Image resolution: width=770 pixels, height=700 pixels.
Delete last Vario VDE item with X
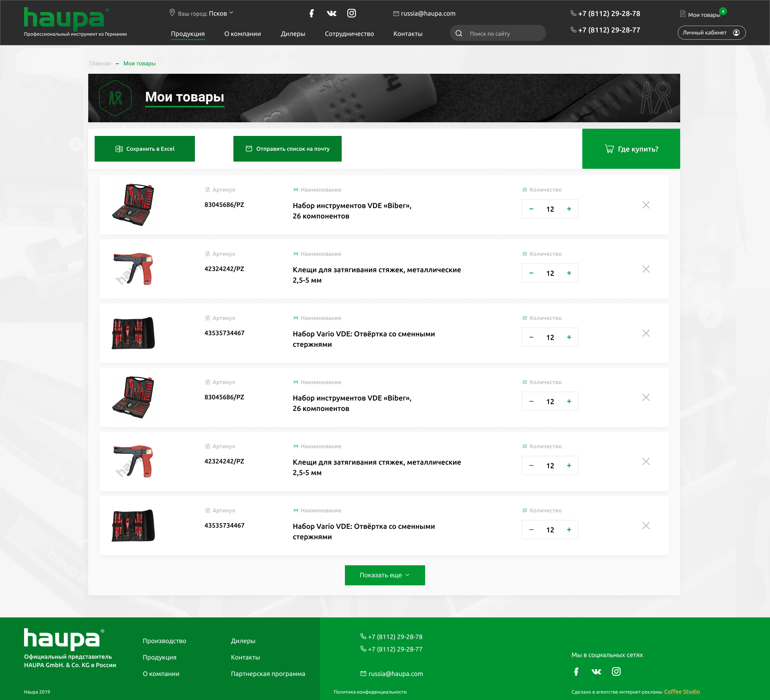click(646, 526)
